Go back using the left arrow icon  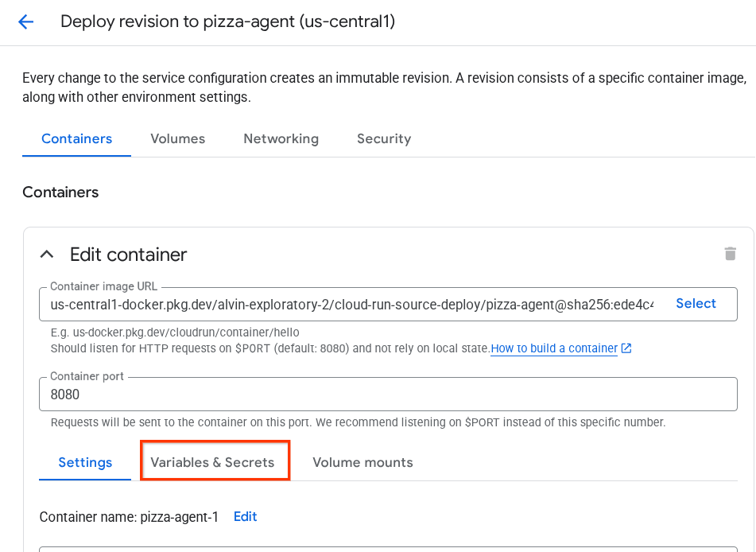click(x=26, y=21)
